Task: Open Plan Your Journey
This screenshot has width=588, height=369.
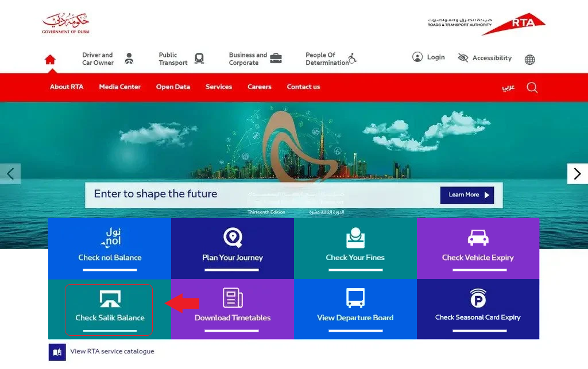Action: point(233,248)
